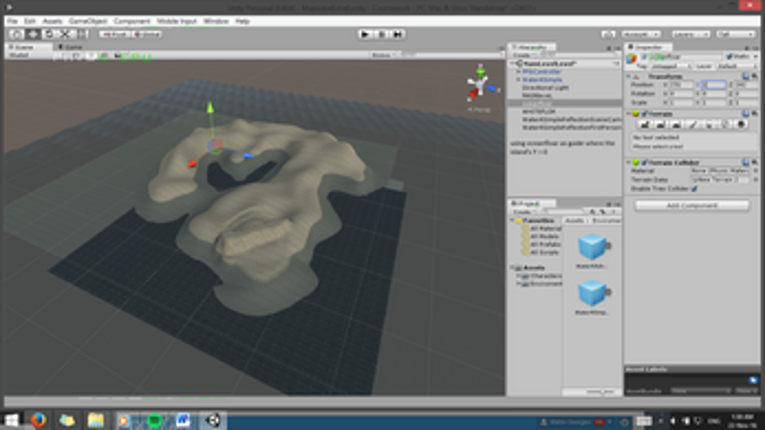
Task: Open Transform component gear menu
Action: tap(754, 76)
